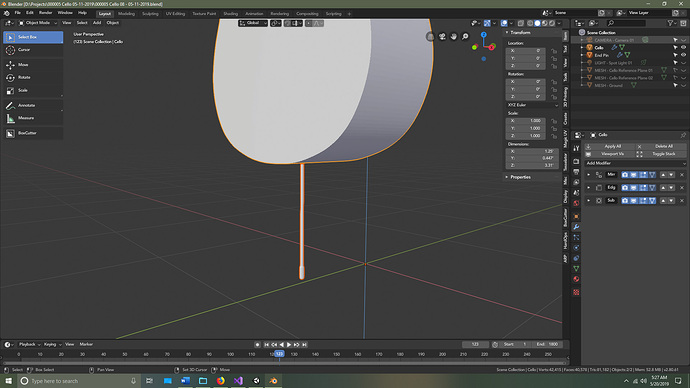The width and height of the screenshot is (690, 388).
Task: Open the Material properties tab
Action: pyautogui.click(x=576, y=279)
